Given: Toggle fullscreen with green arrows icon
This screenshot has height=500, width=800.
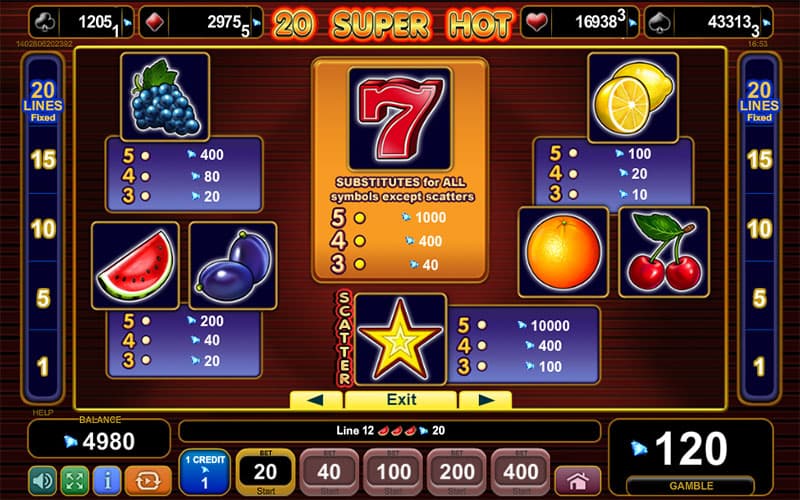Looking at the screenshot, I should [x=75, y=480].
